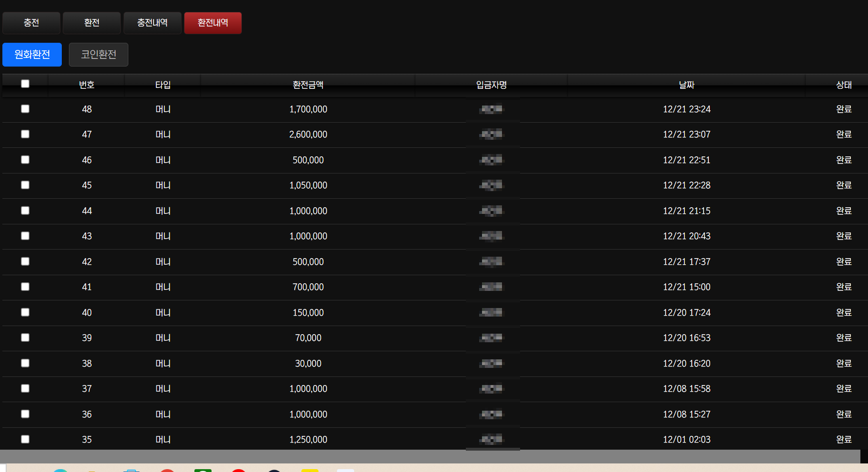Click the blue 원화환전 button

(32, 55)
